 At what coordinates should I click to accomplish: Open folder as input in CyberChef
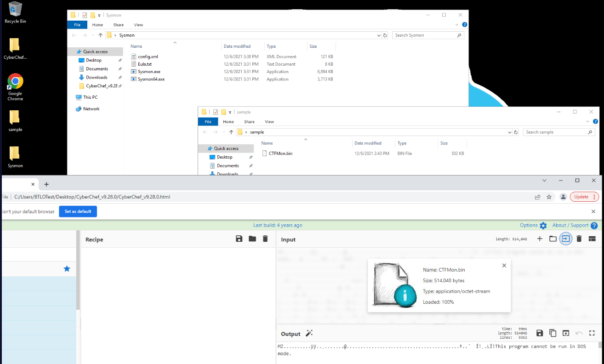tap(553, 239)
